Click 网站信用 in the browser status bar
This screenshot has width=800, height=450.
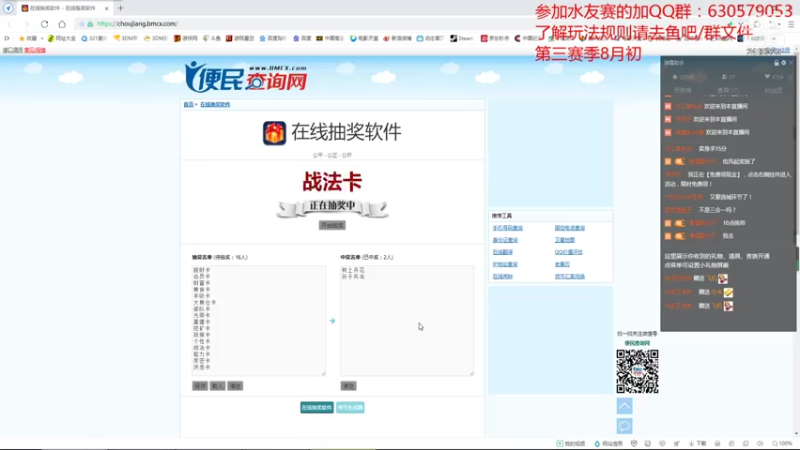click(609, 443)
